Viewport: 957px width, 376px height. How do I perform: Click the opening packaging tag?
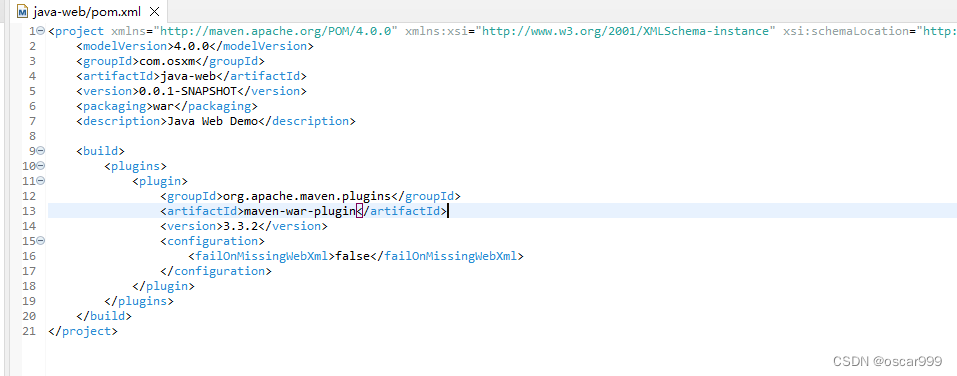point(115,106)
